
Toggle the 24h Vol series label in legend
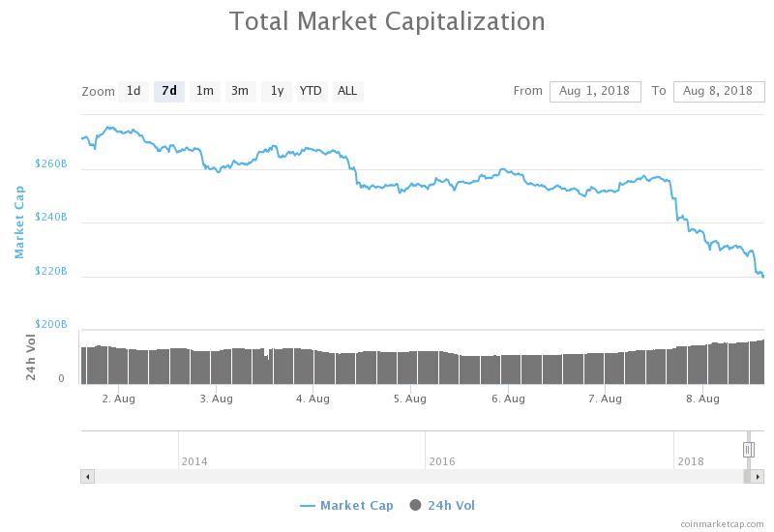[x=451, y=505]
